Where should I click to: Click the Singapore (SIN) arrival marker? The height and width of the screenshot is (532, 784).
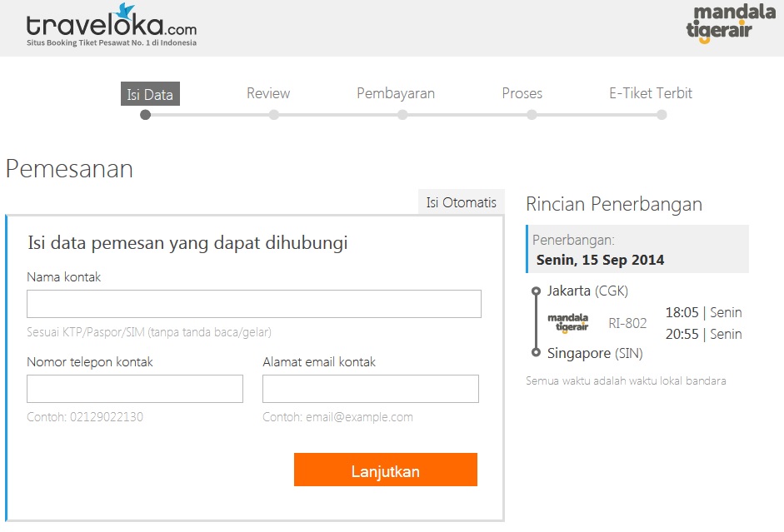(536, 353)
